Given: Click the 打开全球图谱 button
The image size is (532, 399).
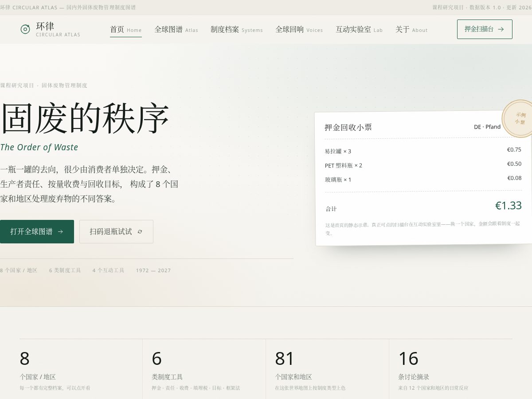Looking at the screenshot, I should [x=37, y=231].
